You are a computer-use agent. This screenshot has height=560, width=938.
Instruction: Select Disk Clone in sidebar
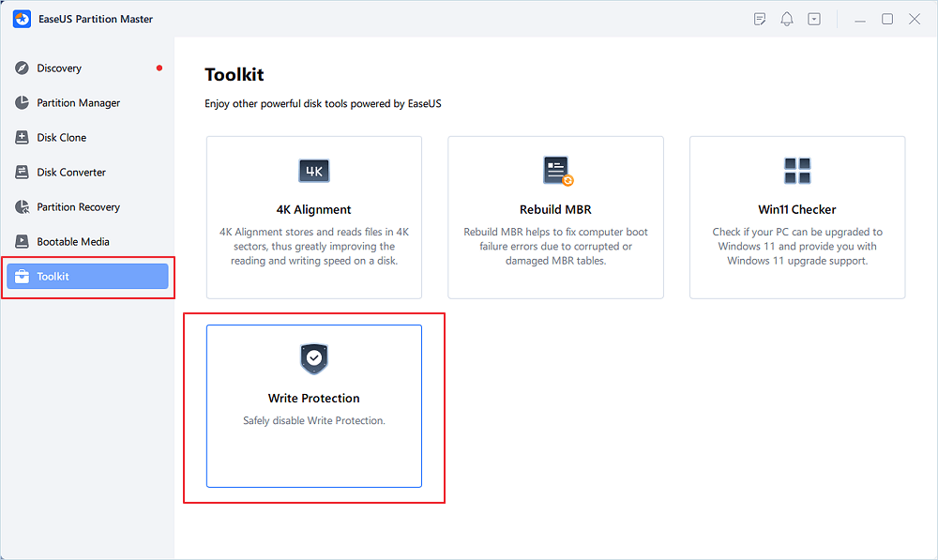tap(61, 138)
